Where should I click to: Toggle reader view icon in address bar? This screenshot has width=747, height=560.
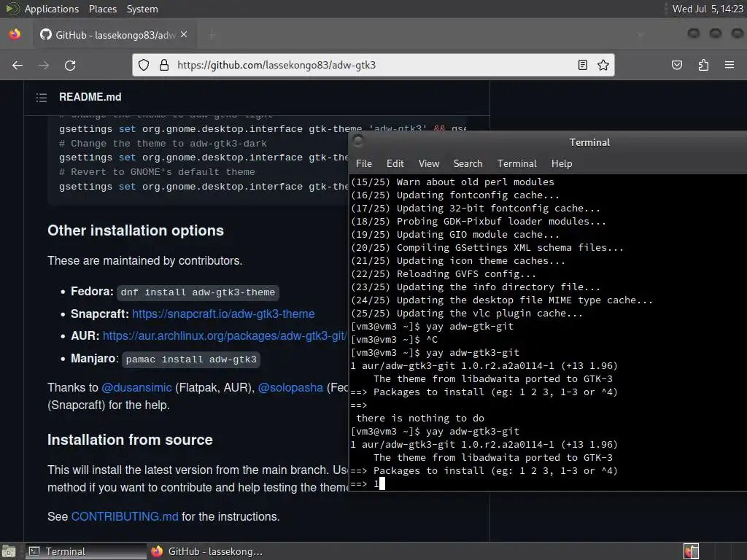coord(582,65)
